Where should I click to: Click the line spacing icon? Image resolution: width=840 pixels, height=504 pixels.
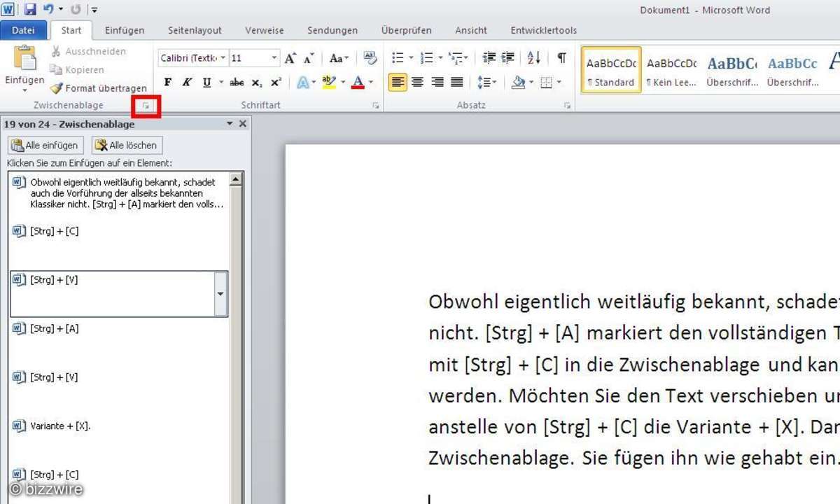point(483,82)
